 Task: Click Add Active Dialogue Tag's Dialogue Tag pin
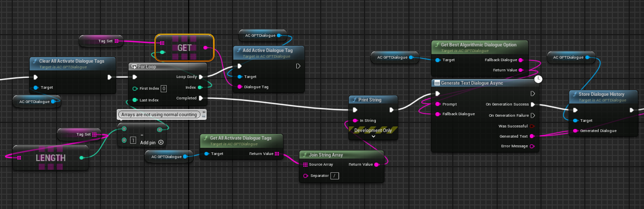[x=240, y=87]
